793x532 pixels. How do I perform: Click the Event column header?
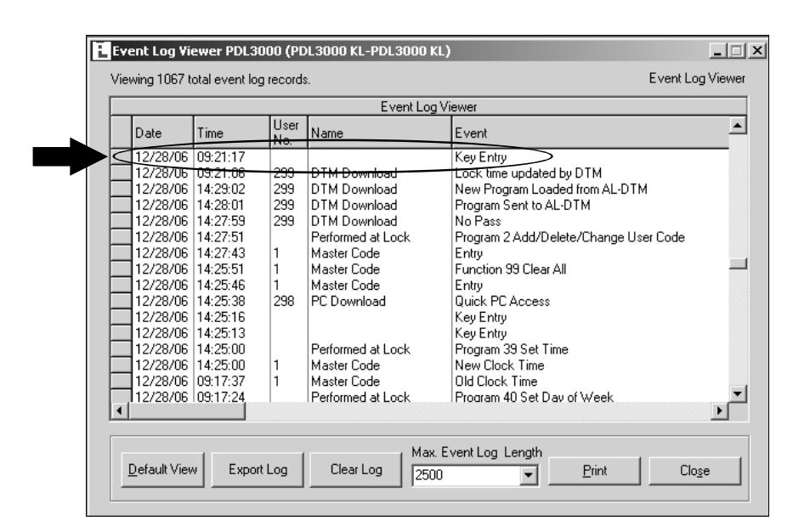point(590,133)
